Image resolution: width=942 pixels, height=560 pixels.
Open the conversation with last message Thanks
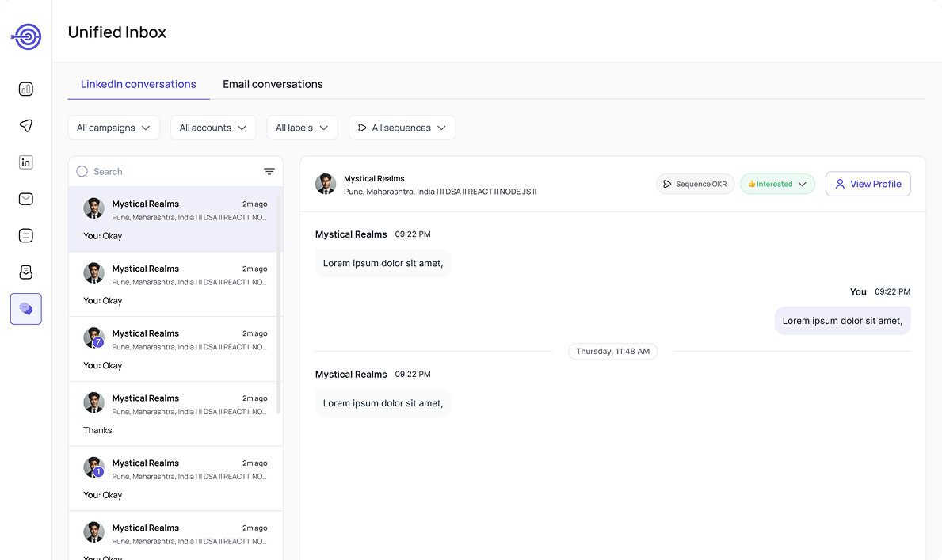[x=175, y=414]
